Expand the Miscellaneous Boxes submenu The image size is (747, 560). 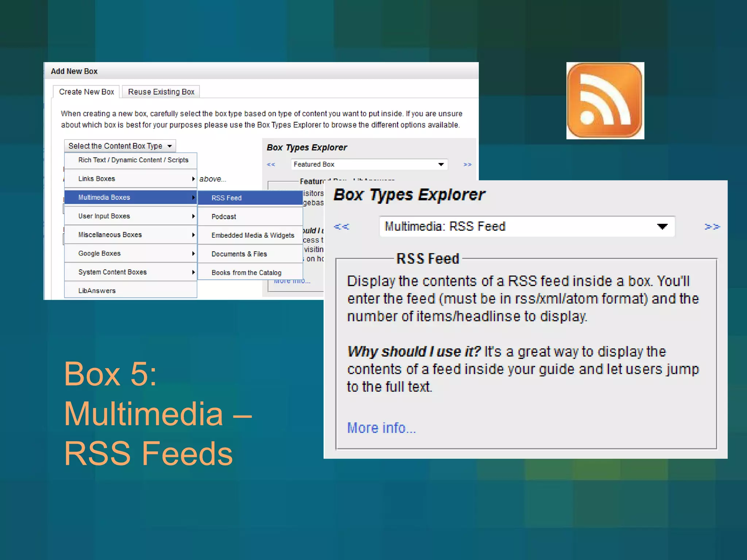coord(131,234)
